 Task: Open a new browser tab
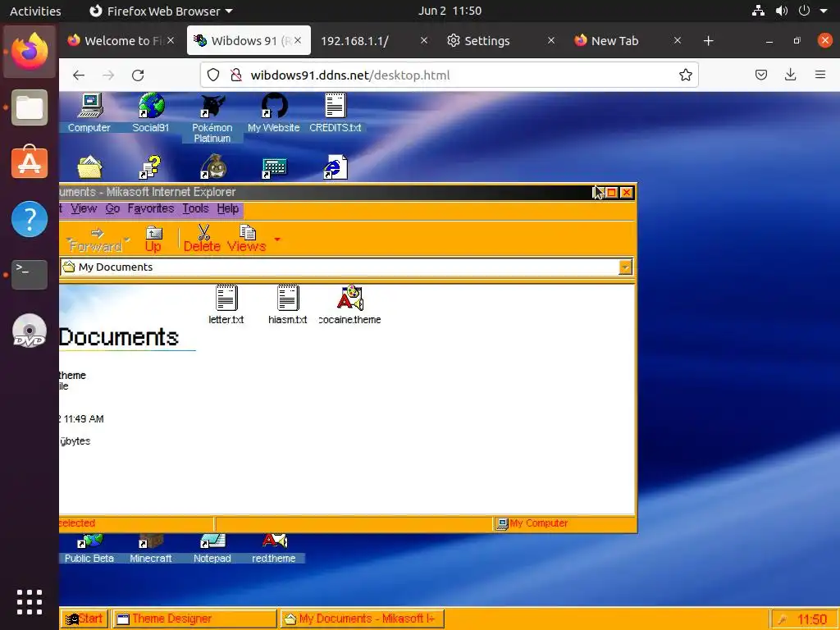[708, 41]
